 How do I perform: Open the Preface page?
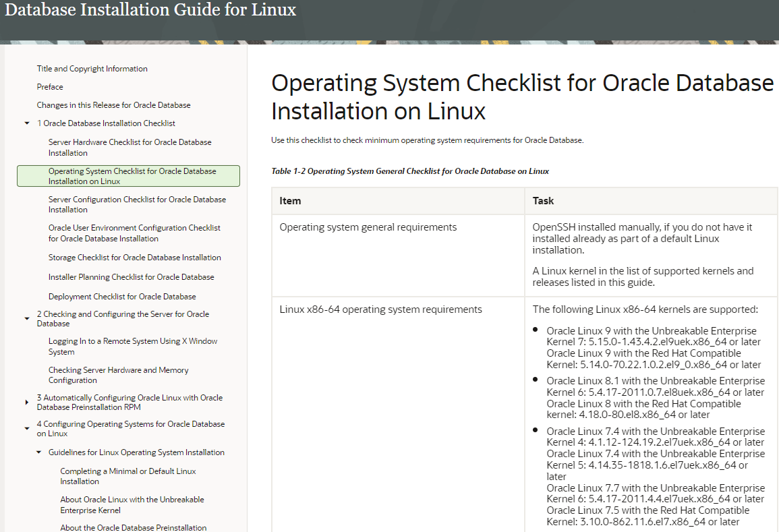50,87
